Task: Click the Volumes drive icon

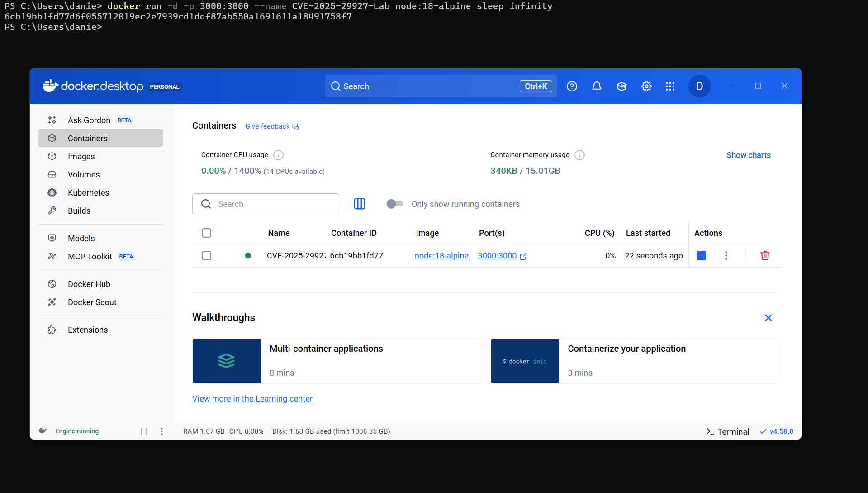Action: [x=52, y=174]
